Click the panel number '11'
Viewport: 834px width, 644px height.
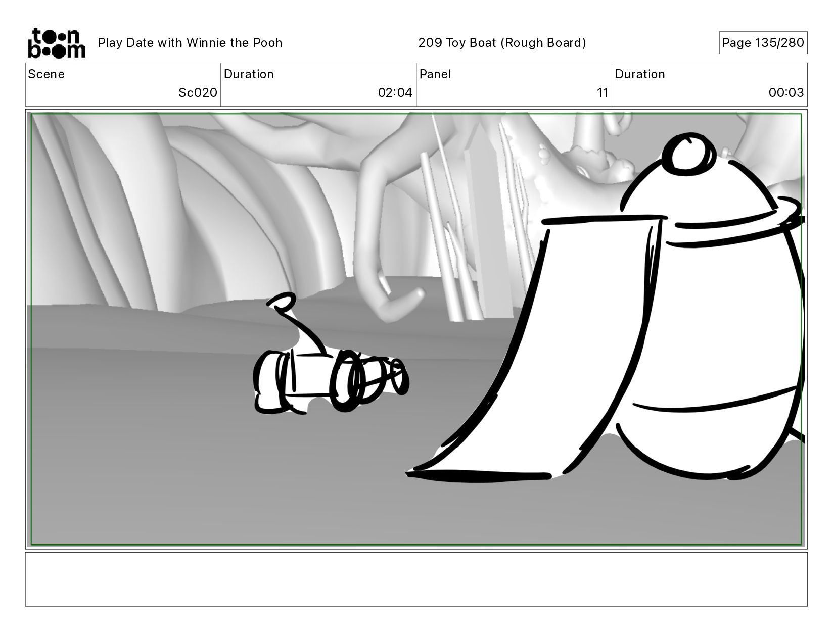point(602,93)
